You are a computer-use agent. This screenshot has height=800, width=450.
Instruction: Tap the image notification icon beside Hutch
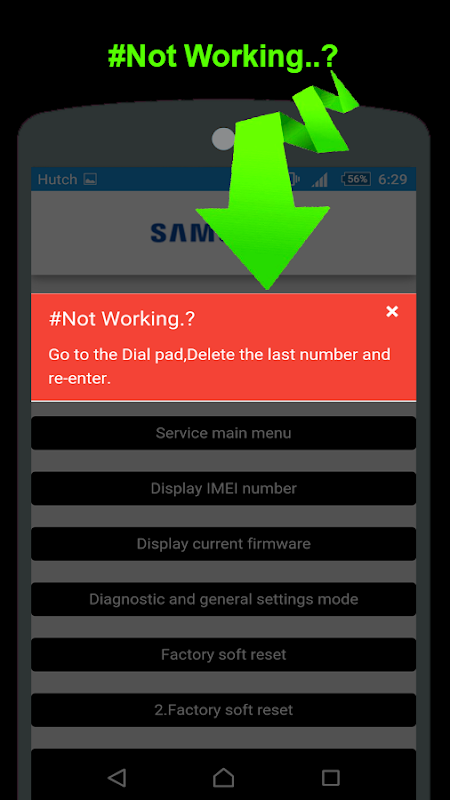[x=90, y=179]
